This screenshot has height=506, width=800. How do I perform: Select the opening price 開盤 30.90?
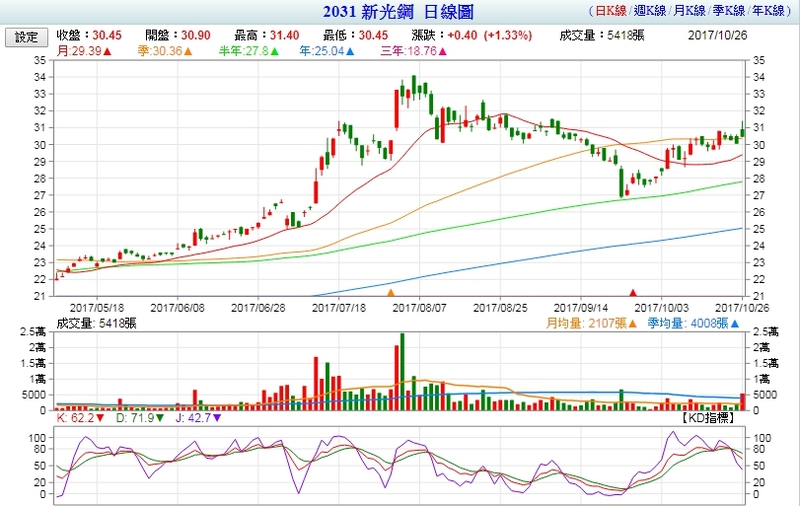178,35
